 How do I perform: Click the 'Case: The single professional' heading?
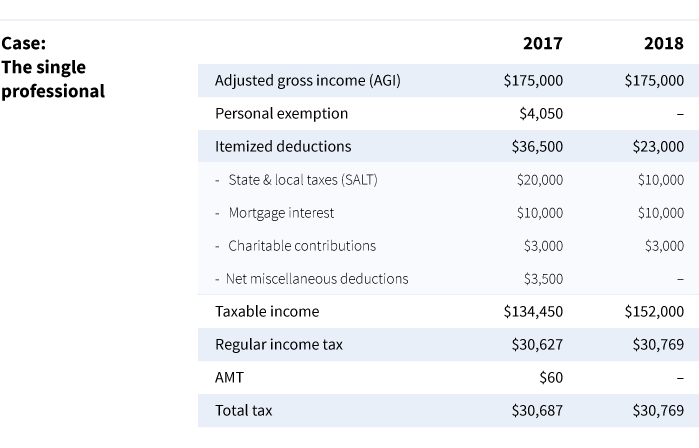(53, 67)
